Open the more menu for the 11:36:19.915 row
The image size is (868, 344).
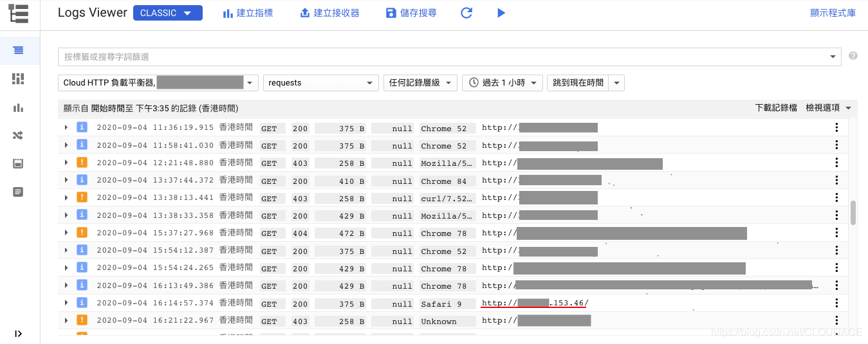[x=836, y=128]
